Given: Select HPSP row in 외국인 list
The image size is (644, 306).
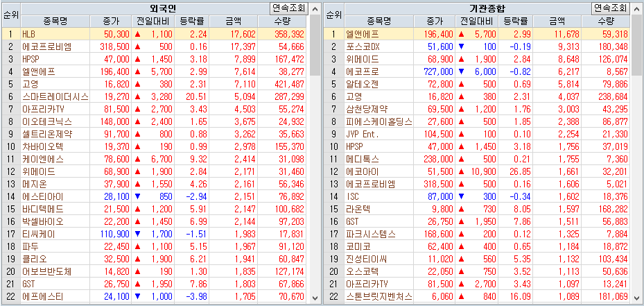Looking at the screenshot, I should [x=155, y=59].
